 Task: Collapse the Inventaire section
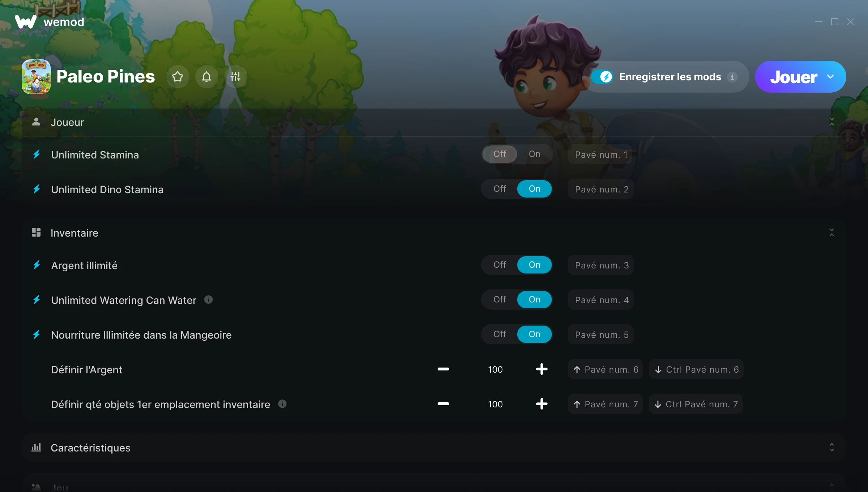[832, 233]
